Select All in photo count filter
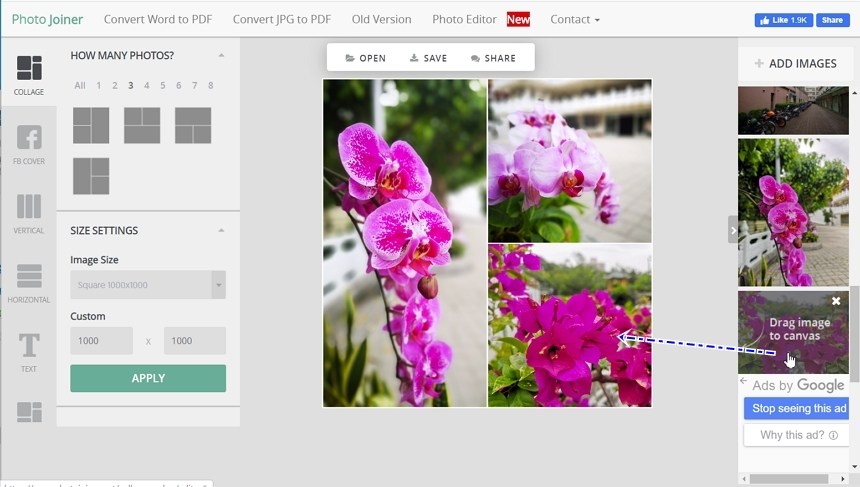This screenshot has height=487, width=860. click(x=80, y=86)
